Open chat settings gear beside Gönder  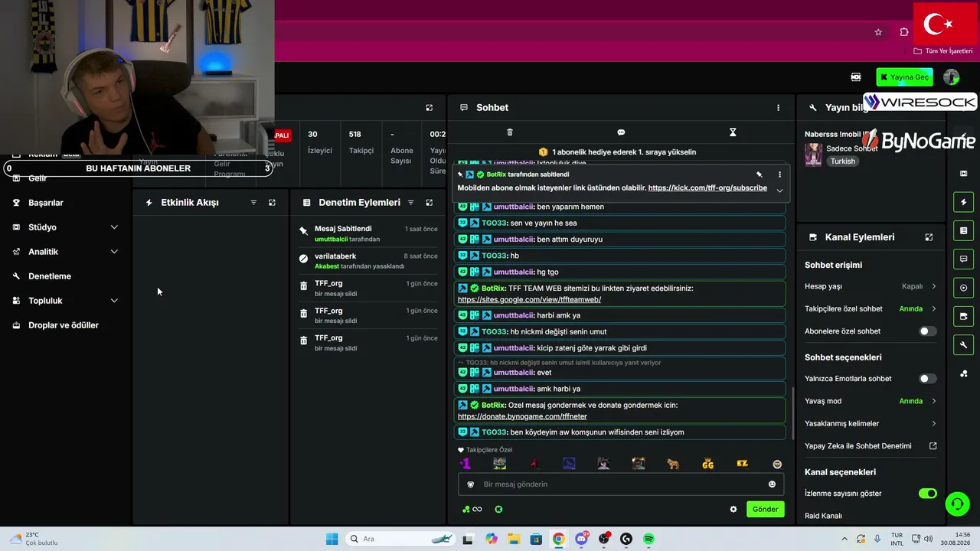(733, 509)
